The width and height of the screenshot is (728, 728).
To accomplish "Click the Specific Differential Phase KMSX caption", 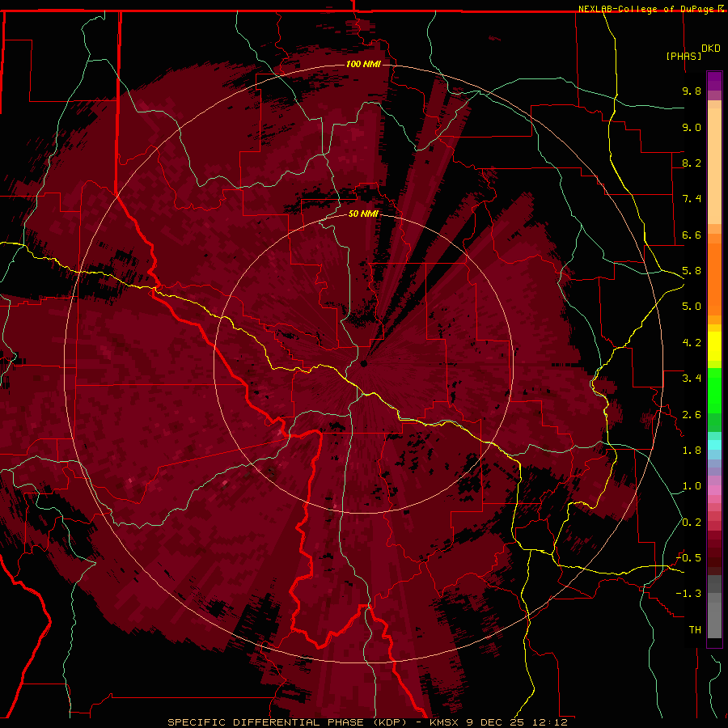I will pyautogui.click(x=367, y=722).
